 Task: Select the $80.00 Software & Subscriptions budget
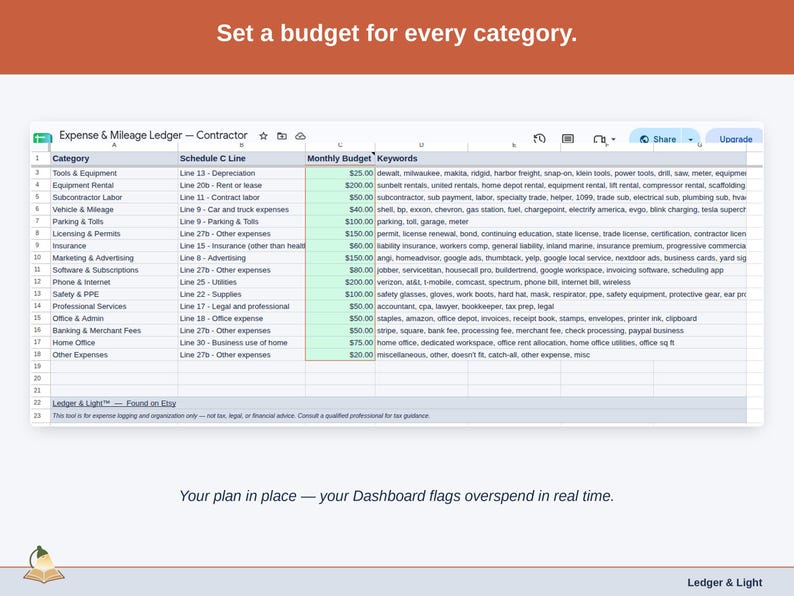(340, 270)
